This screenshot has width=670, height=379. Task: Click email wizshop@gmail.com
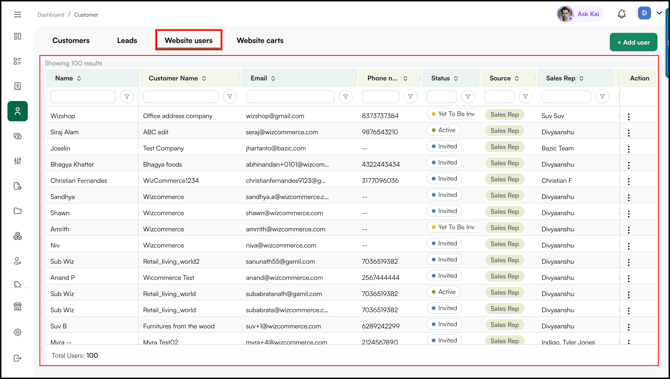(275, 116)
